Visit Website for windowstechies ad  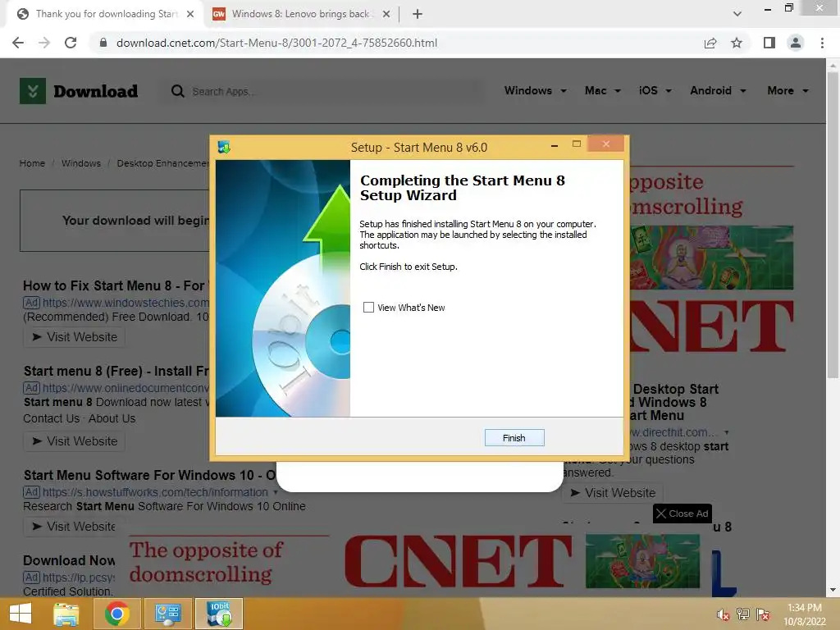click(75, 337)
